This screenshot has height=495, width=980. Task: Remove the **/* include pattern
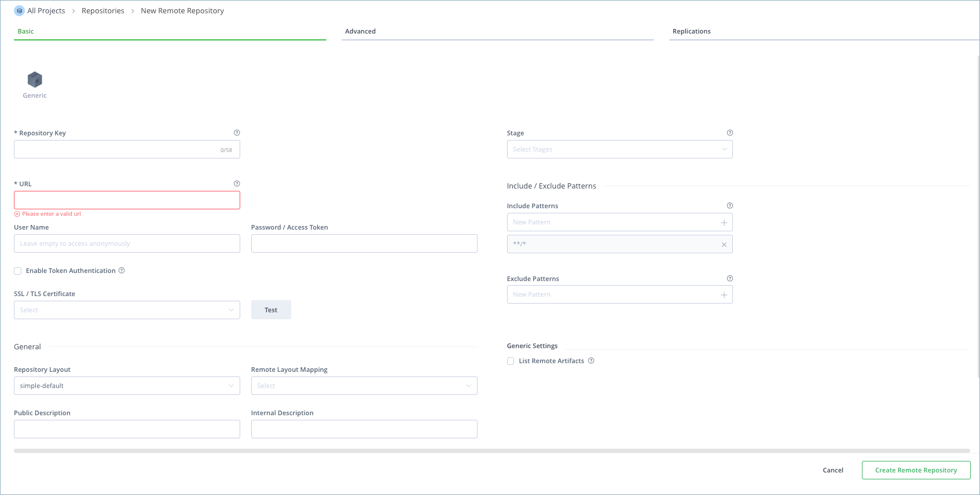tap(724, 245)
